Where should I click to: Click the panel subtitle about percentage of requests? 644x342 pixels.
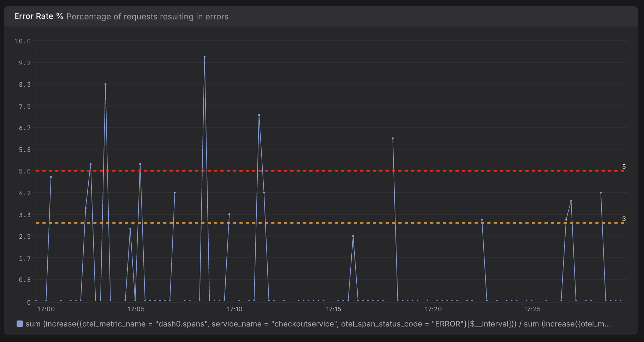(147, 17)
